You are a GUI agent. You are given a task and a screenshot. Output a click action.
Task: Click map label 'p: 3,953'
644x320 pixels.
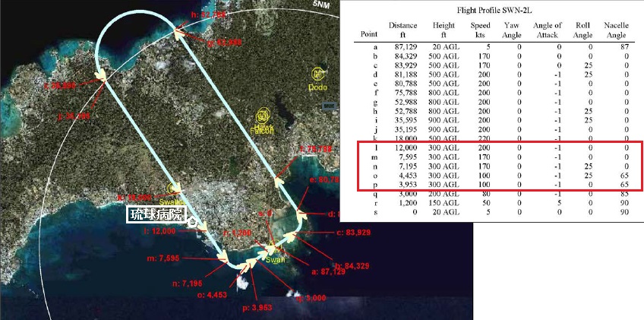pos(257,308)
